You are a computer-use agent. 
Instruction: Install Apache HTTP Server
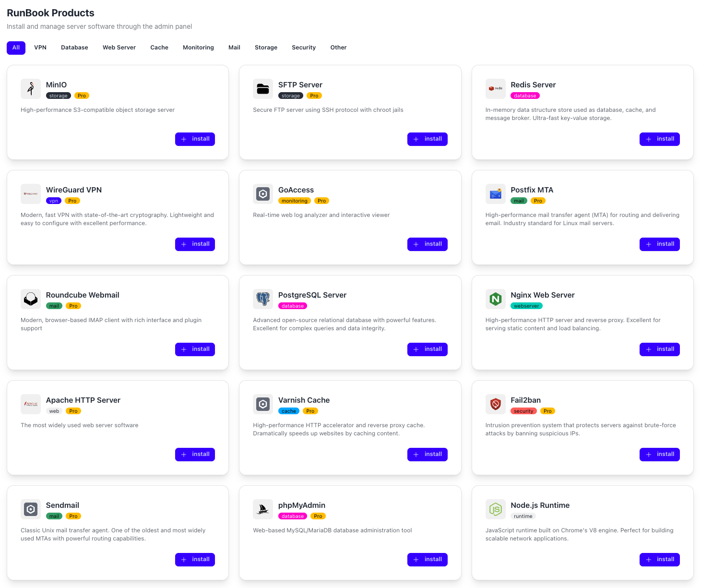click(195, 455)
